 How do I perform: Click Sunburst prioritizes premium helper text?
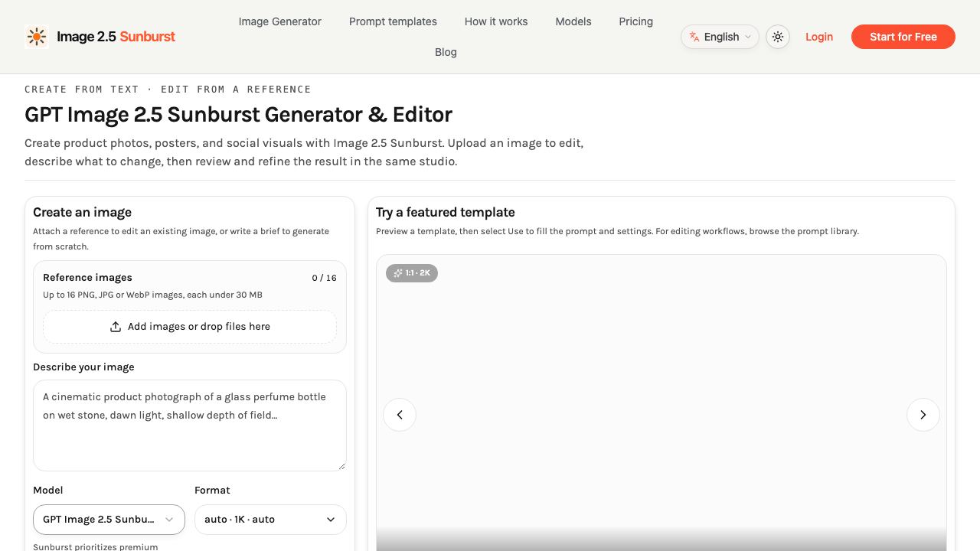click(96, 547)
